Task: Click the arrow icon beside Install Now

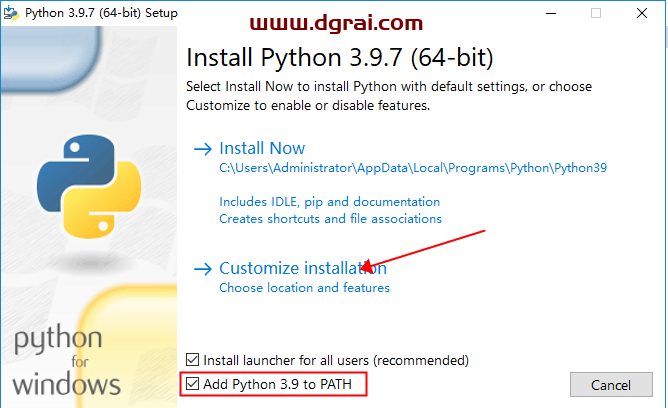Action: coord(203,149)
